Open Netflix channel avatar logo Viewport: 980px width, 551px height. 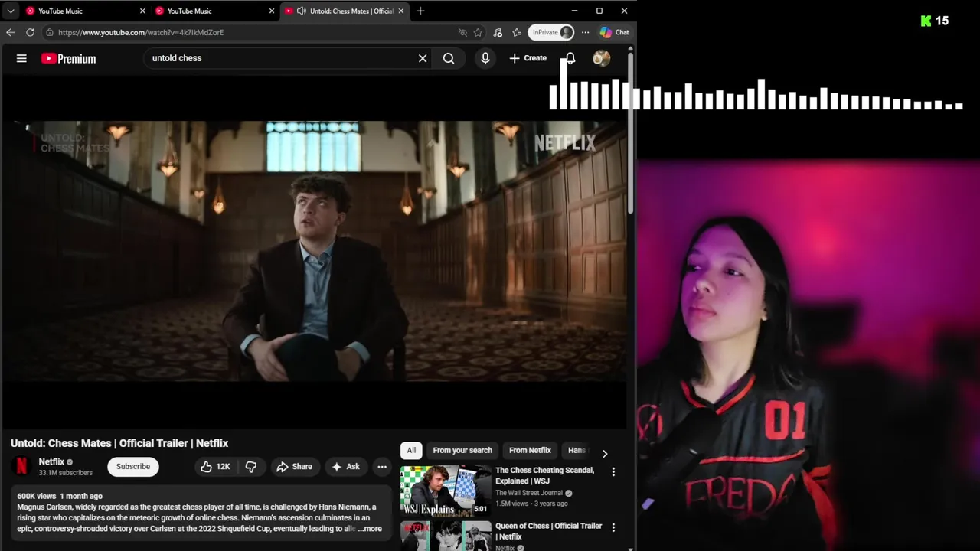tap(21, 466)
